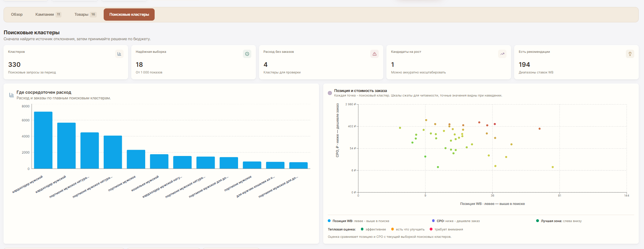Open the Кампании tab

click(48, 14)
